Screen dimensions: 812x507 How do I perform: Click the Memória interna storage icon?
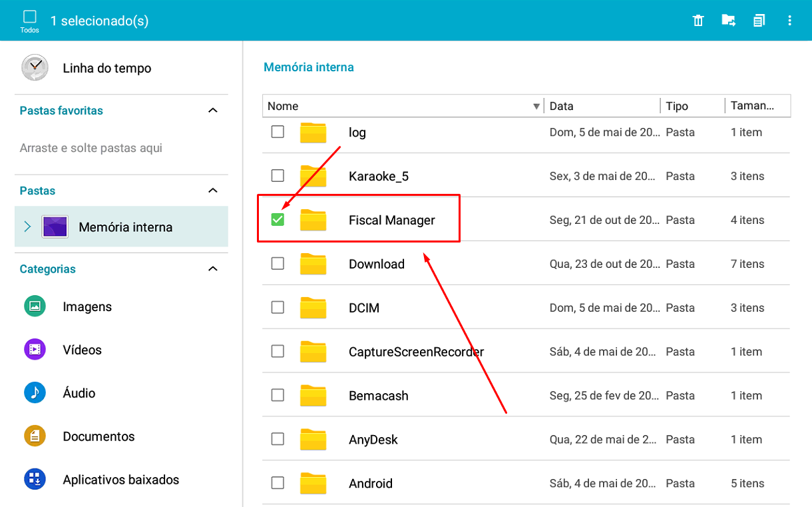point(55,227)
